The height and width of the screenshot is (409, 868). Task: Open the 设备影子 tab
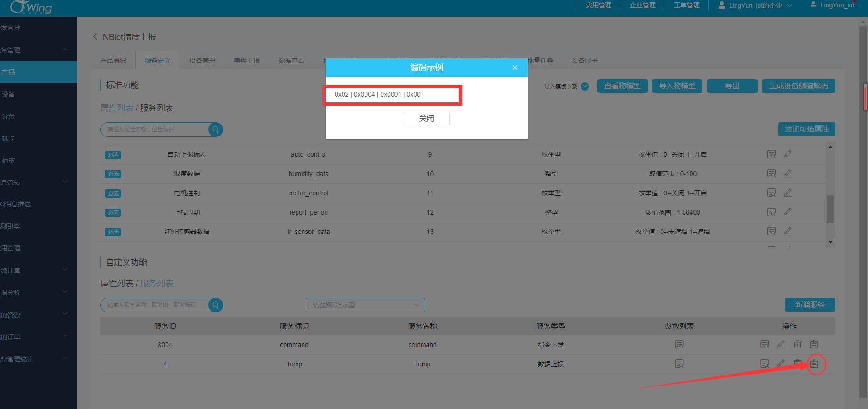click(585, 61)
